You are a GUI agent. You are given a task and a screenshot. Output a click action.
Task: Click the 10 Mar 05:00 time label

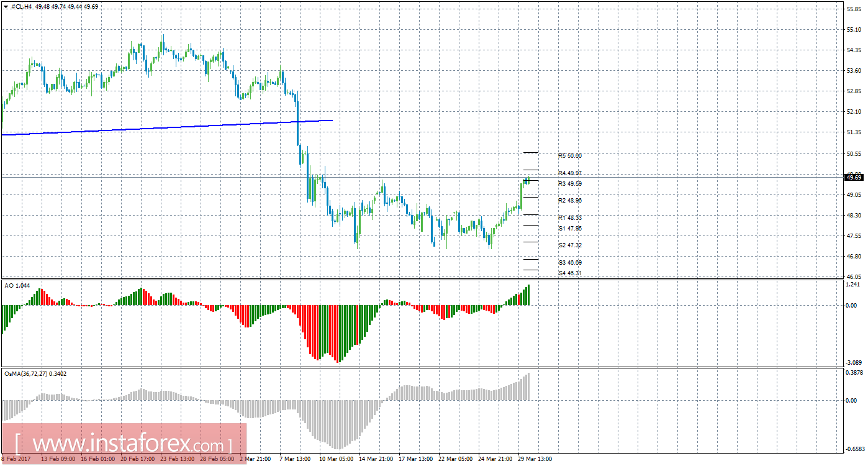336,459
